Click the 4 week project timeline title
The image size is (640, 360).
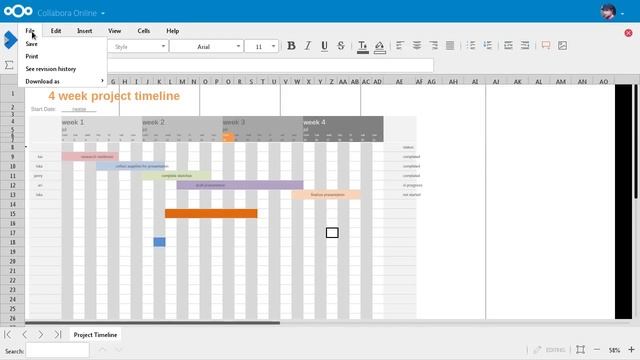(x=114, y=96)
